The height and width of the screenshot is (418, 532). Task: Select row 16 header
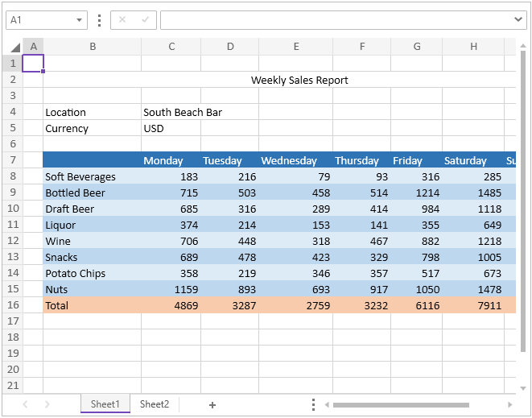point(13,305)
